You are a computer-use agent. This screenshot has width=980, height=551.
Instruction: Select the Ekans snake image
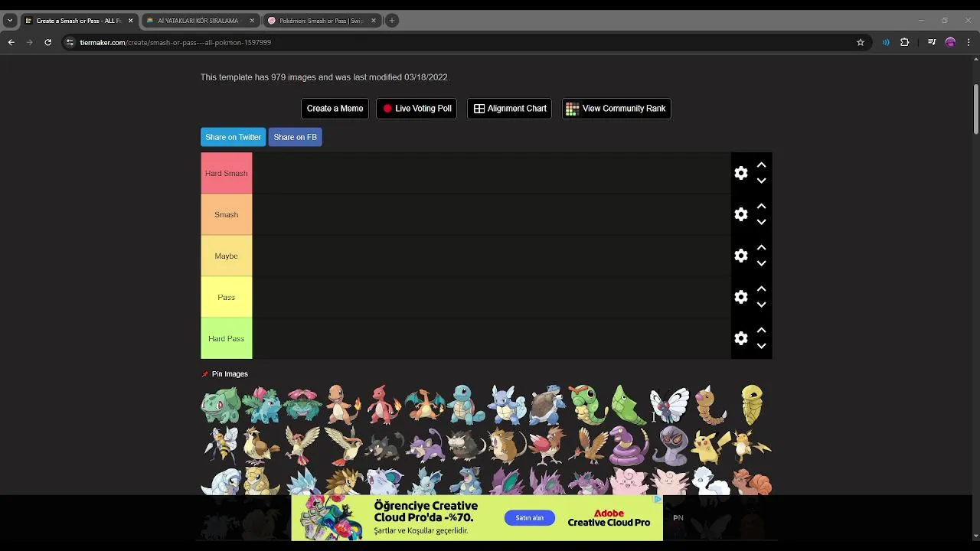pos(629,445)
